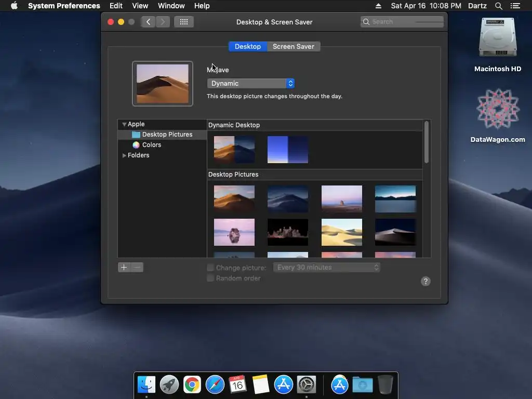Go back with the left chevron button

tap(148, 22)
